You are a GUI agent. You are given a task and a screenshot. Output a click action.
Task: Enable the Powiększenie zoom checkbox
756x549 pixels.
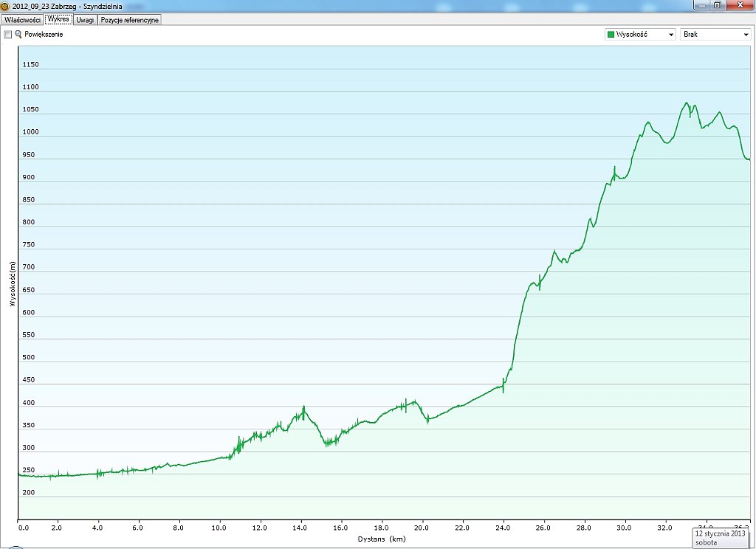point(8,35)
